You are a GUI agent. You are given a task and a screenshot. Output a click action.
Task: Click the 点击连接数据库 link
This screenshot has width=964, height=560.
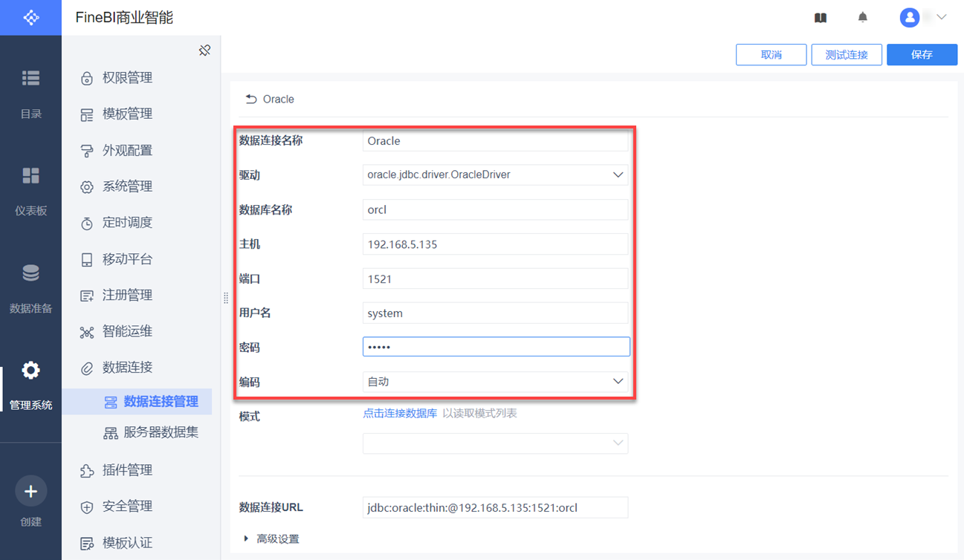(400, 413)
